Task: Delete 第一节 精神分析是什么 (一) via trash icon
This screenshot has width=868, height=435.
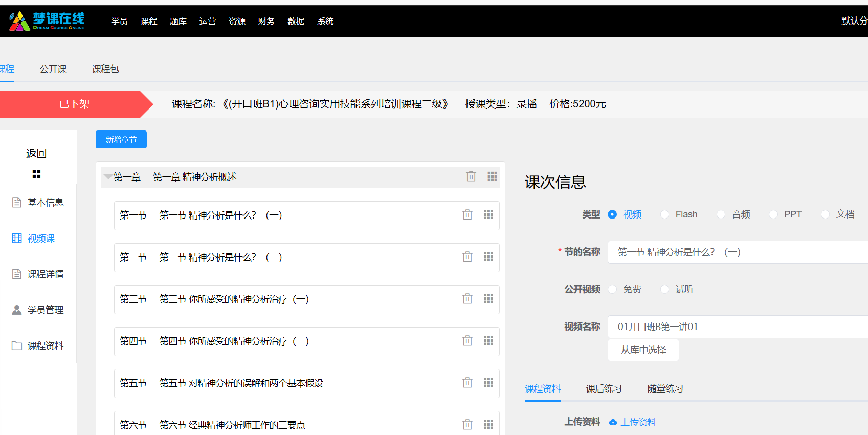Action: 468,215
